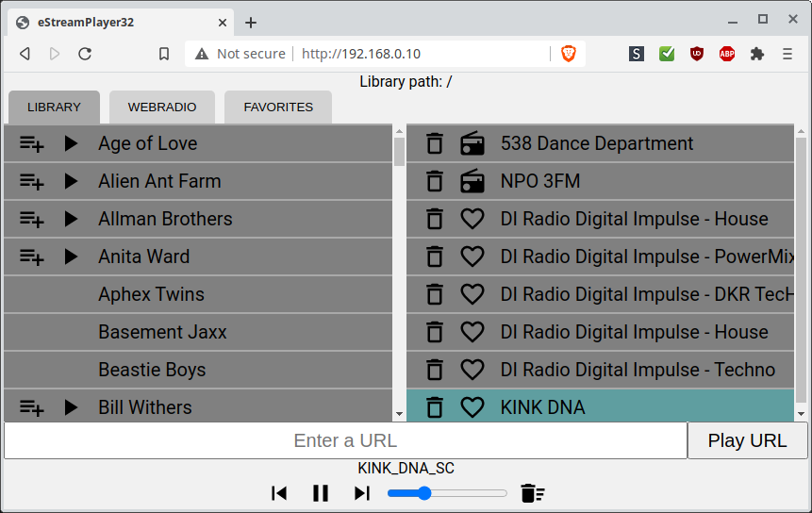
Task: Skip to the next track
Action: click(362, 493)
